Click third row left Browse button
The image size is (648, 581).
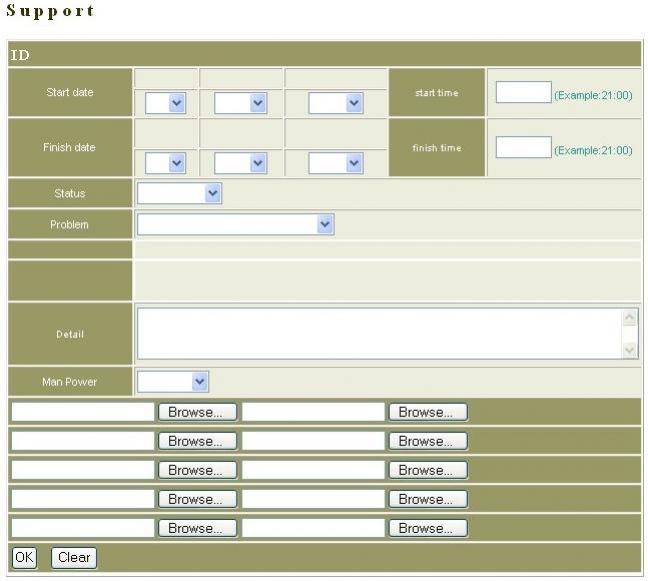198,470
